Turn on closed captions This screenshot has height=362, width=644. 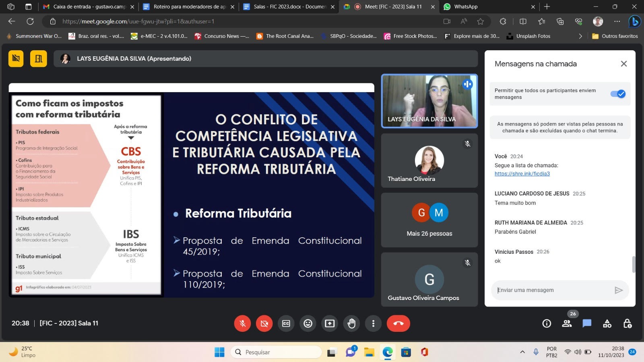(x=286, y=323)
